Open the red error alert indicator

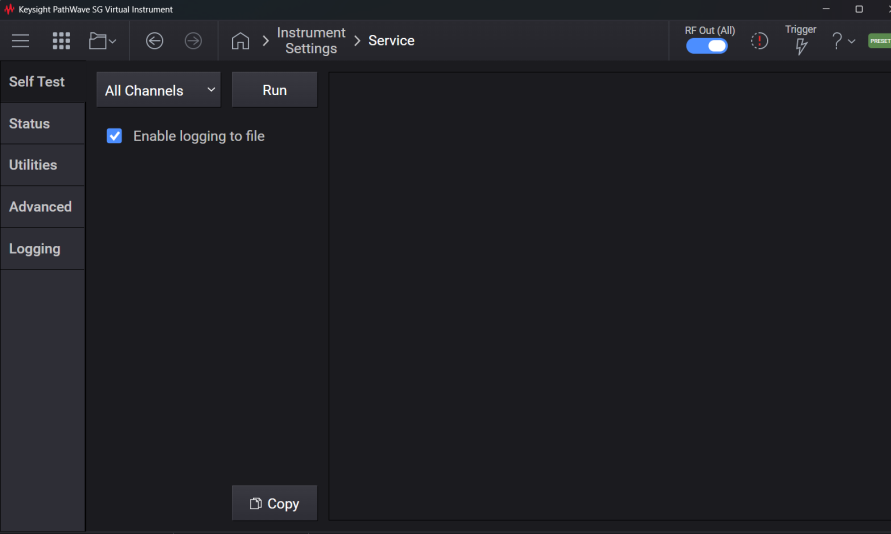click(760, 41)
